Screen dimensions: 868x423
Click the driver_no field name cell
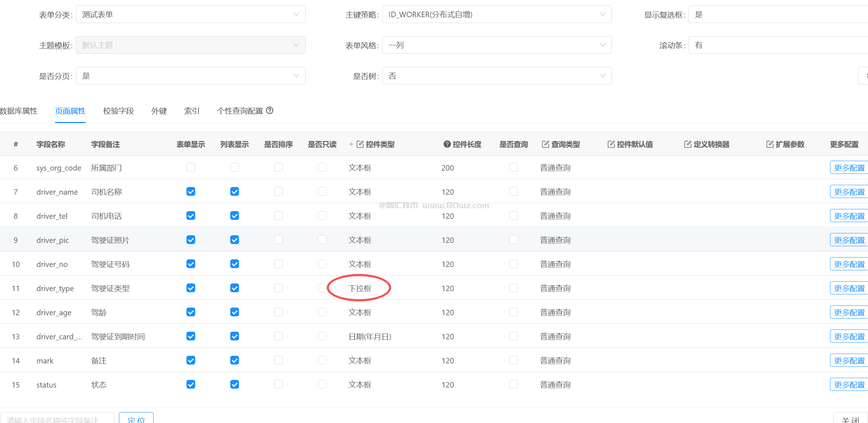click(x=52, y=264)
